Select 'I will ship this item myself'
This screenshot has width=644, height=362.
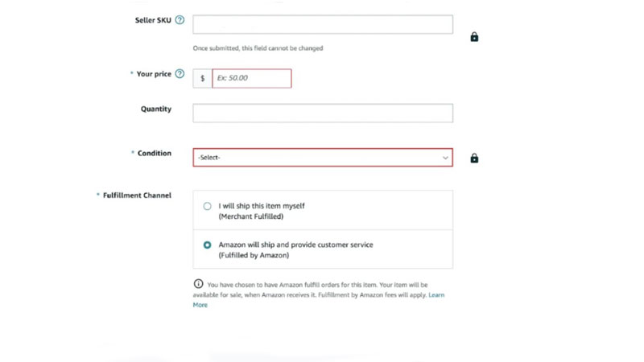tap(208, 206)
